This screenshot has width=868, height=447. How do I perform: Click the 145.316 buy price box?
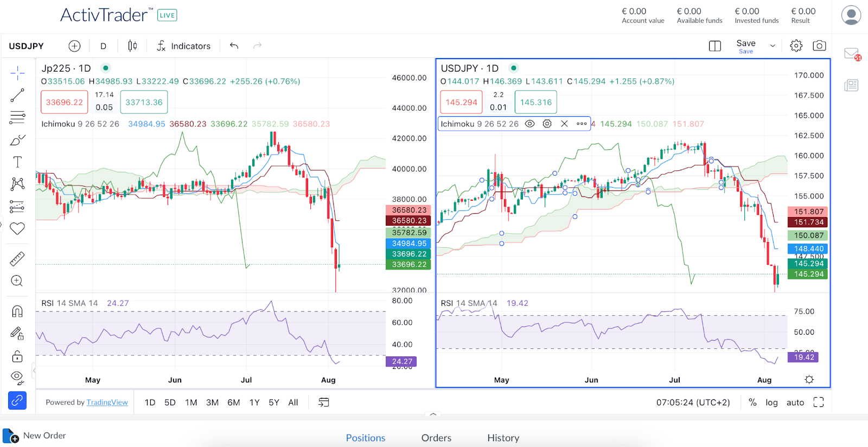pos(535,102)
